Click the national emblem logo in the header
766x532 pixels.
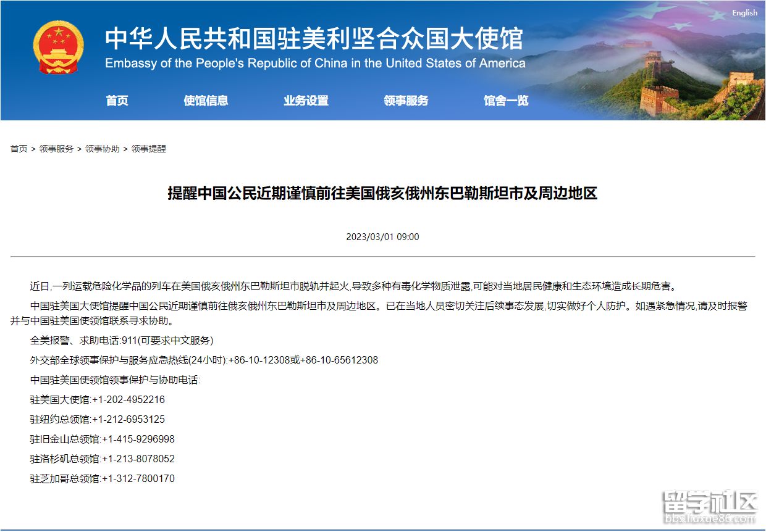click(x=58, y=48)
